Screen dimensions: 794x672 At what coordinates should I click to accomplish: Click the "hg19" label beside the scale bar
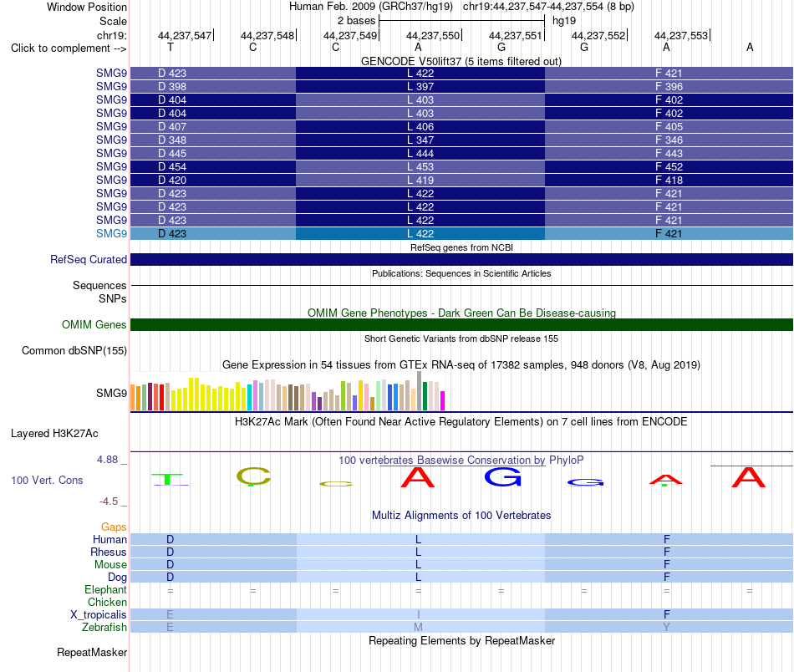coord(564,21)
